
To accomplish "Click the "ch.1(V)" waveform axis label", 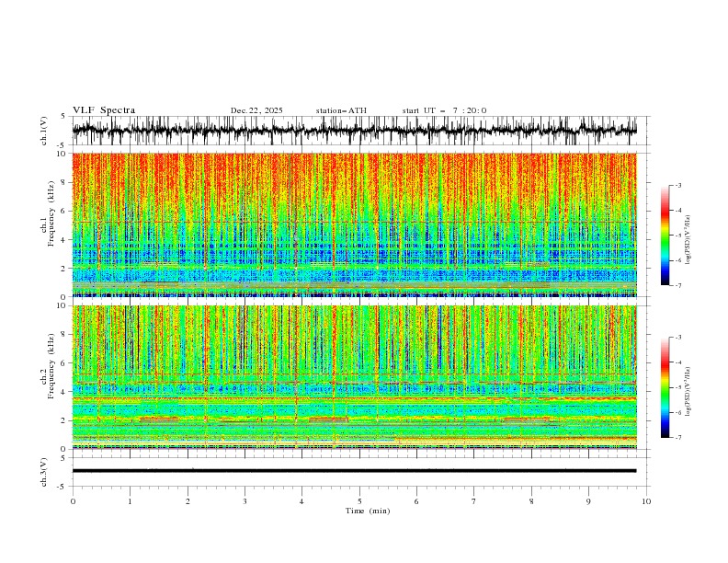I will tap(44, 131).
